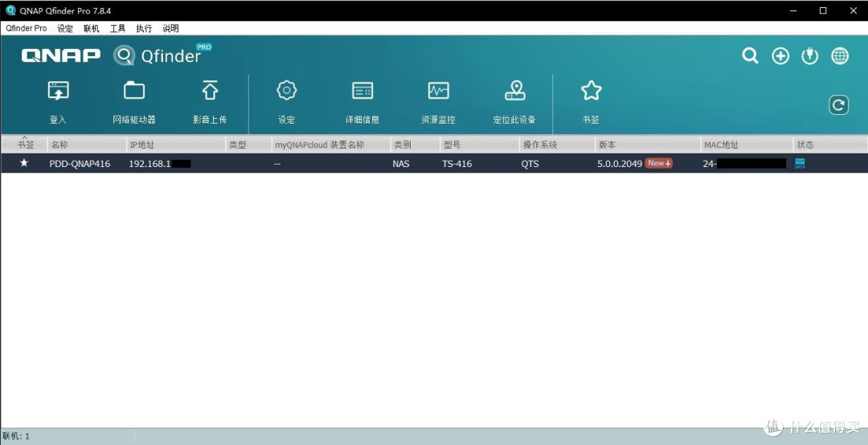
Task: Sort by IP地址 column header
Action: (176, 145)
